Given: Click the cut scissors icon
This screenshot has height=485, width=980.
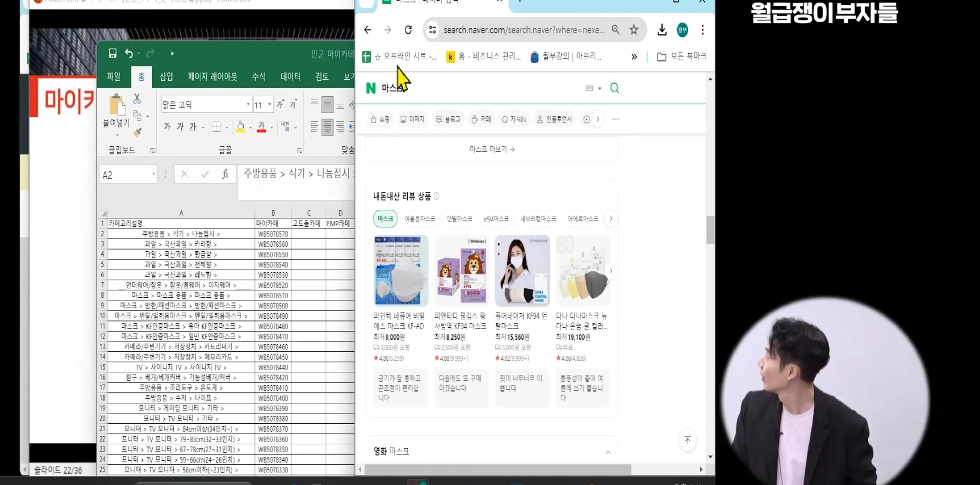Looking at the screenshot, I should coord(137,99).
